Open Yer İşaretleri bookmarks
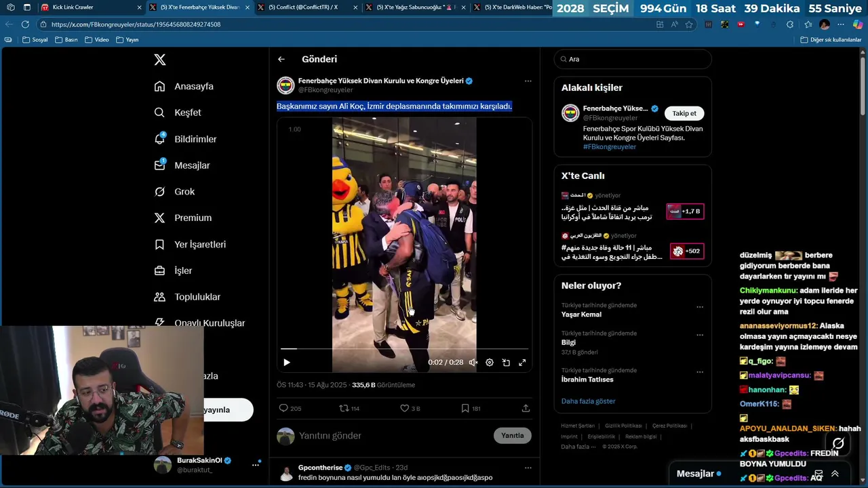 [190, 244]
